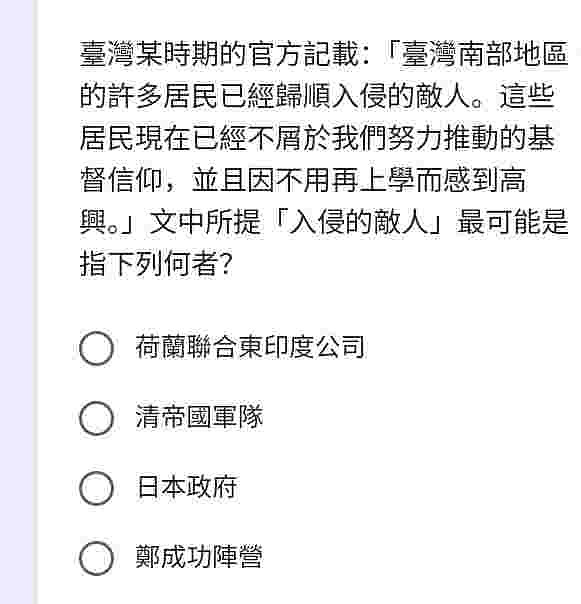This screenshot has width=581, height=604.
Task: Choose the 清帝國軍隊 radio circle
Action: click(96, 418)
